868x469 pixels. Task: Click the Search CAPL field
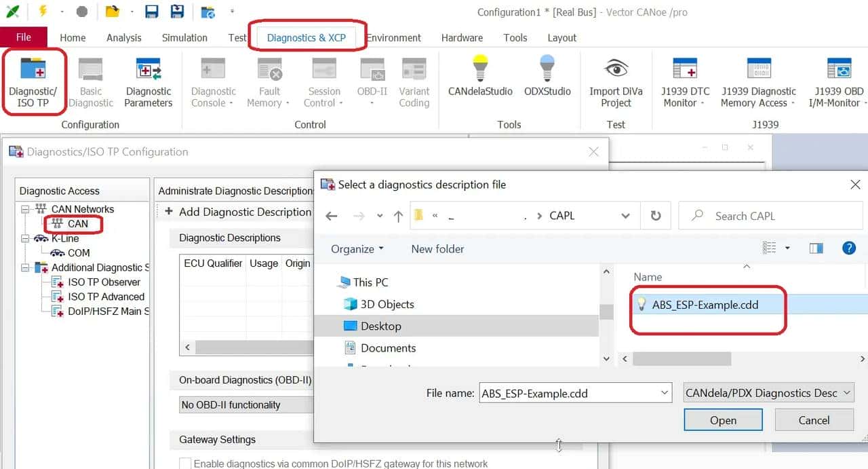(x=770, y=216)
